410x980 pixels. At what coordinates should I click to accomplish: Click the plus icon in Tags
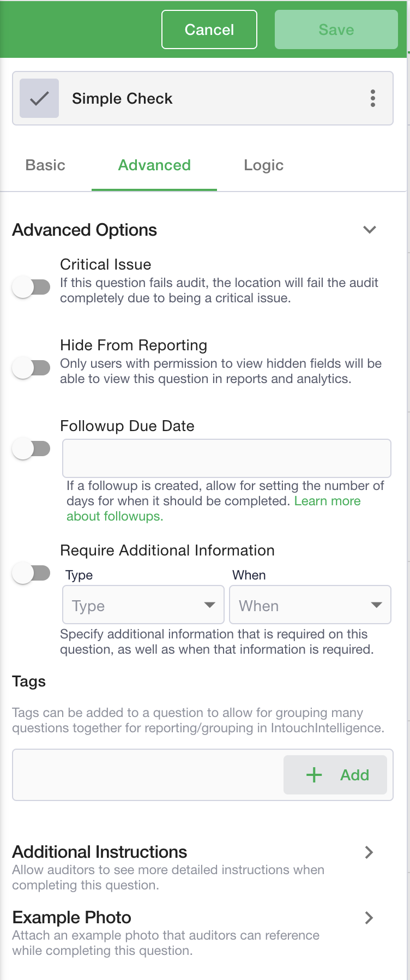click(x=314, y=775)
